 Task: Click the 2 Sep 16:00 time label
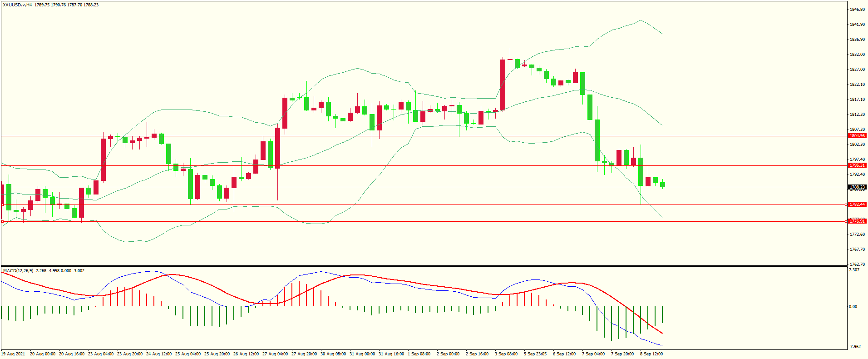[x=477, y=354]
